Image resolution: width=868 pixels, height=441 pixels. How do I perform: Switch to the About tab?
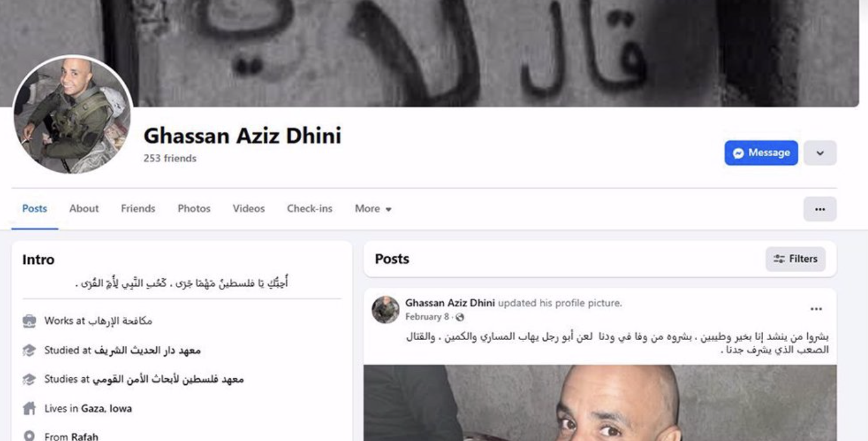[x=84, y=209]
